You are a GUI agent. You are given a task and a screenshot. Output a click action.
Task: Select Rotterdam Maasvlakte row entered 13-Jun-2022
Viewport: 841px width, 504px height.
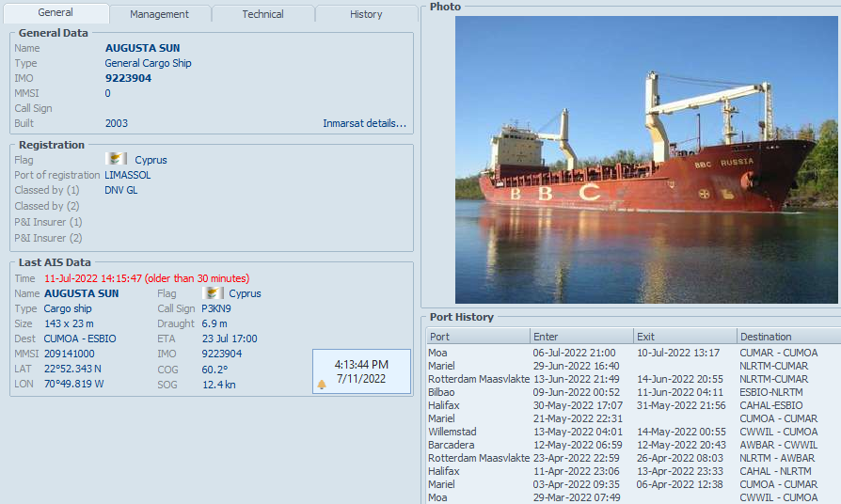(x=633, y=379)
